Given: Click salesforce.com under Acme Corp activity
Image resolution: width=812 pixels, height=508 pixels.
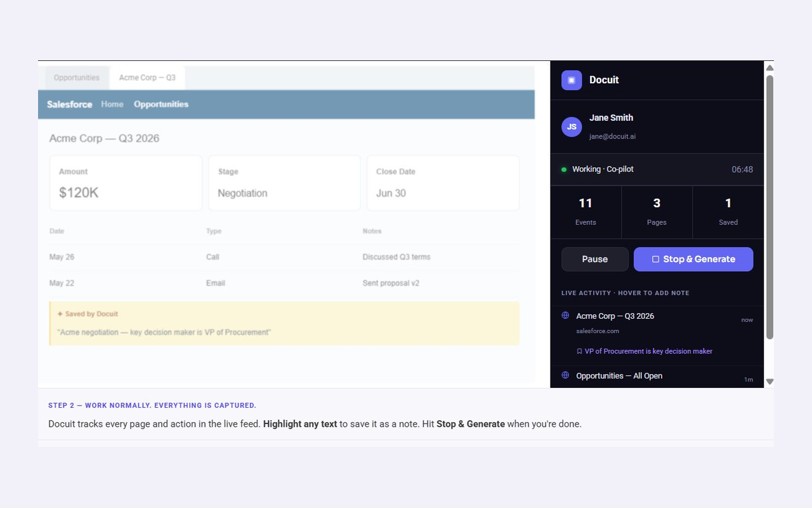Looking at the screenshot, I should pos(598,331).
